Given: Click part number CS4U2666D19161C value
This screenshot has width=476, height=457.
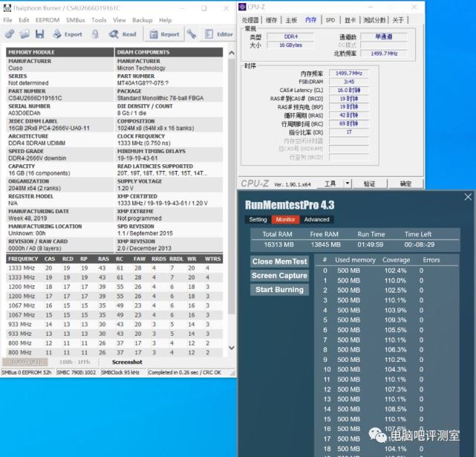Looking at the screenshot, I should click(35, 98).
